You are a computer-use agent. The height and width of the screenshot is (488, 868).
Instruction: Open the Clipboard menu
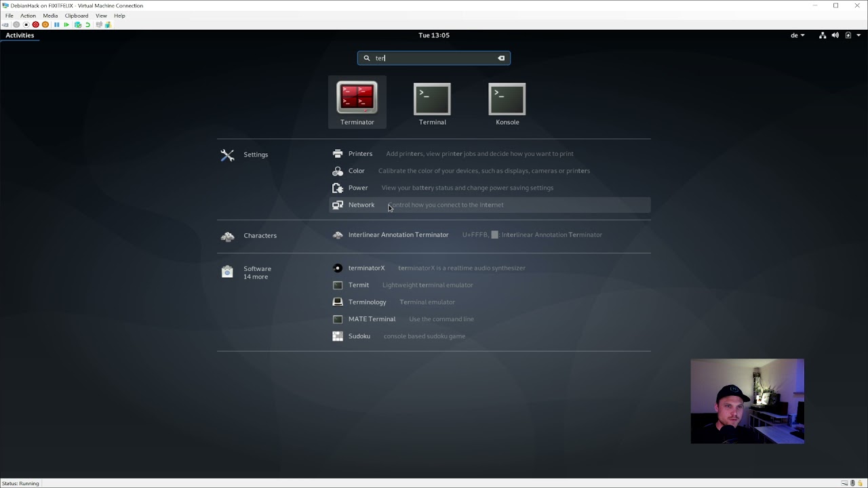(x=77, y=16)
